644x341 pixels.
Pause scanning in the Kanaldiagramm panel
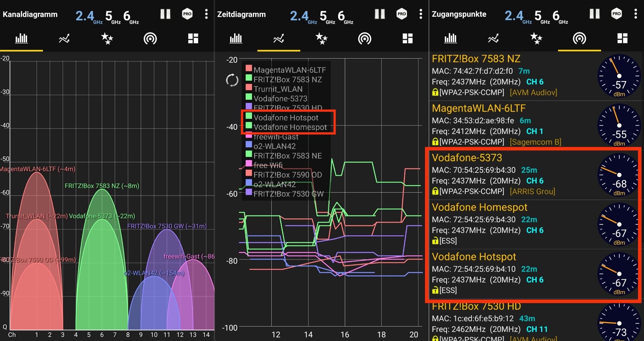[165, 14]
